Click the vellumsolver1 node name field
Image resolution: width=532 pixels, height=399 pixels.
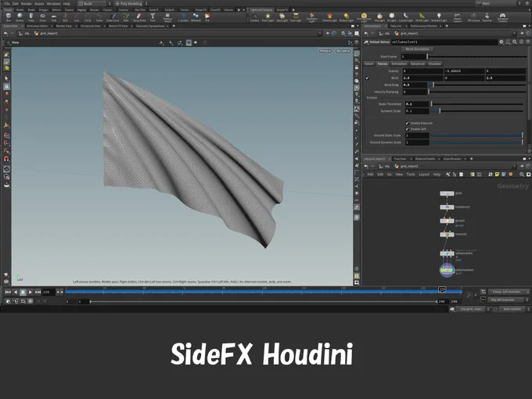pos(444,41)
